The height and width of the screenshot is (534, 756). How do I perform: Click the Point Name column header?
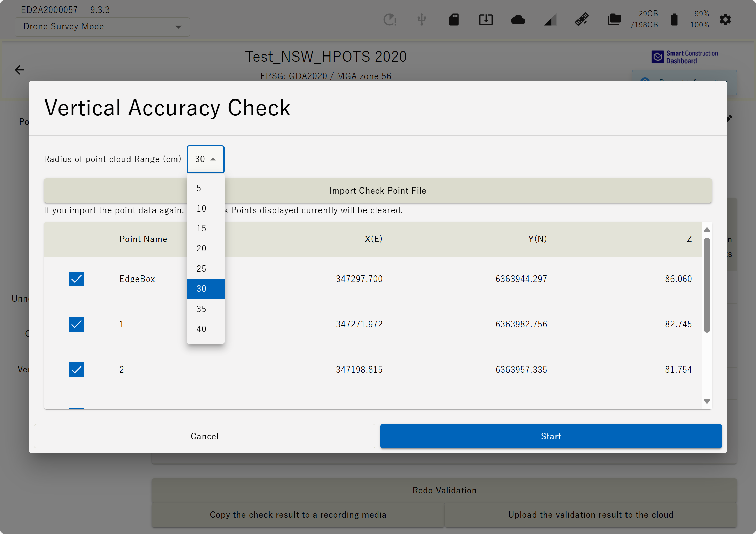pyautogui.click(x=143, y=239)
